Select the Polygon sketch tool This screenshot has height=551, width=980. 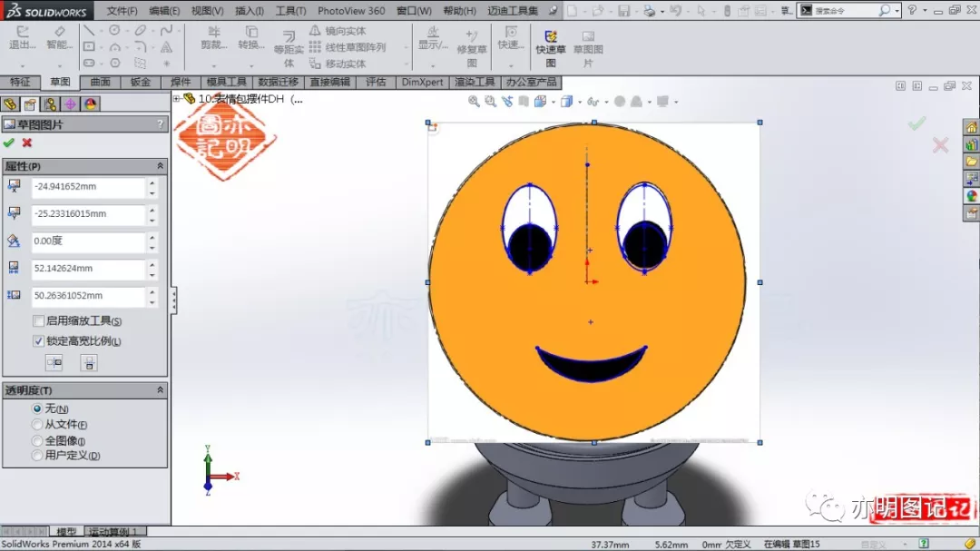114,64
